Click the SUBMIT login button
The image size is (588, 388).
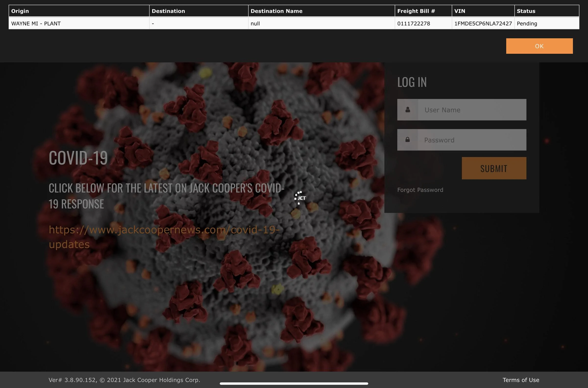(x=494, y=168)
